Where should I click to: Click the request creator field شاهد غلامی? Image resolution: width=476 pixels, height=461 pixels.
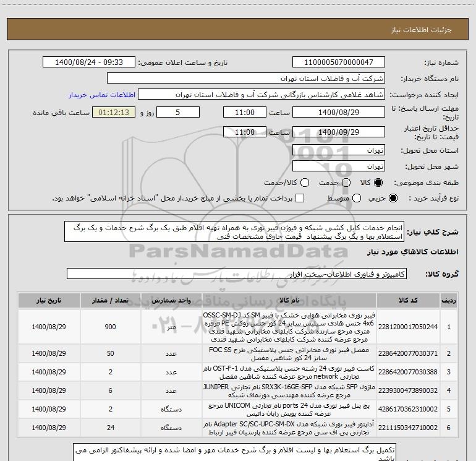[261, 95]
